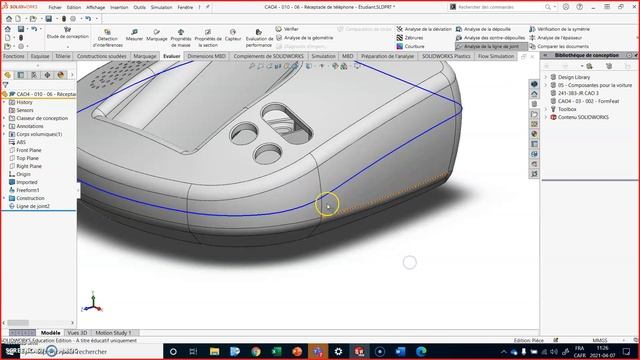Switch to the PropertyManager panel tab
Viewport: 640px width, 360px height.
coord(21,75)
